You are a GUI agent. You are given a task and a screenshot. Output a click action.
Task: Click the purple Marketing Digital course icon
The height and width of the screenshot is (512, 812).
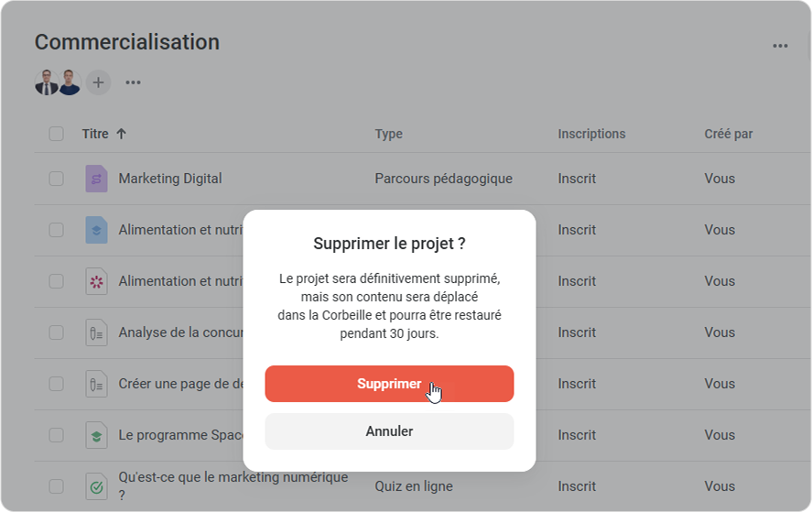[x=96, y=179]
